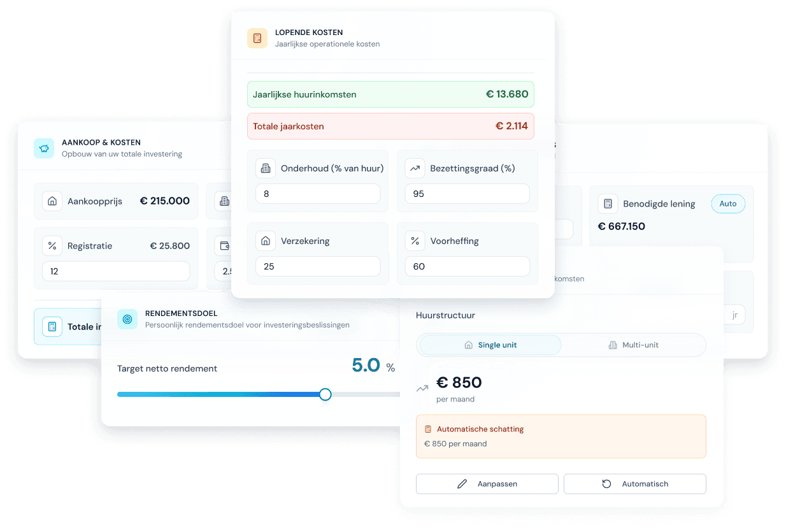Image resolution: width=786 pixels, height=532 pixels.
Task: Click the Onderhoud input field showing 8
Action: tap(318, 194)
